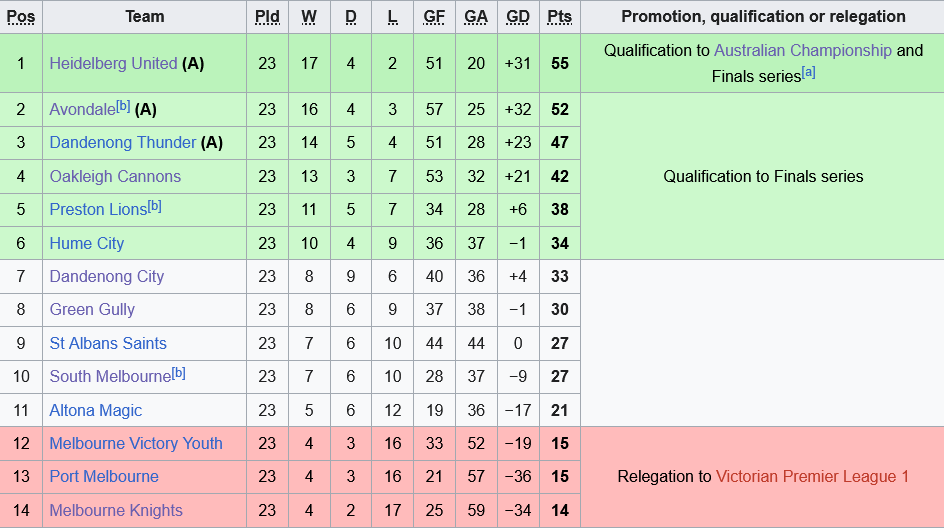Open Dandenong Thunder team page

(x=123, y=143)
